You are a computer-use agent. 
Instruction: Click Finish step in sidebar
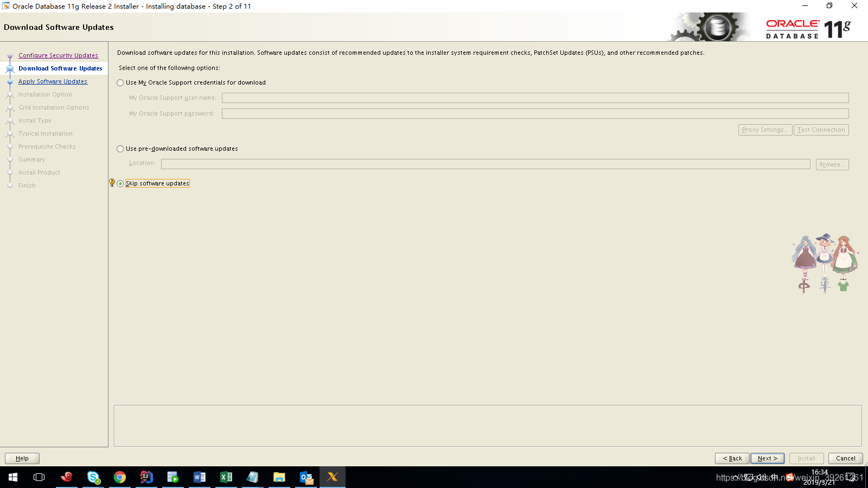pos(27,185)
